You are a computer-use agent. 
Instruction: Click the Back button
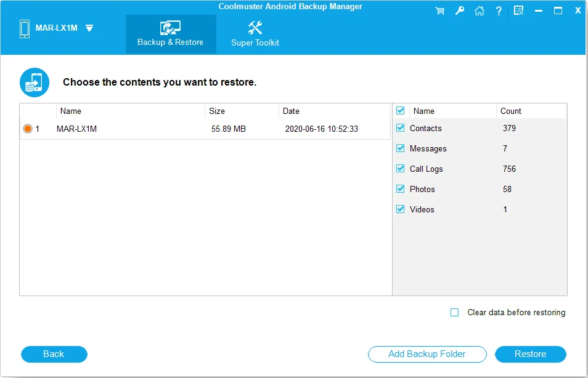click(54, 354)
